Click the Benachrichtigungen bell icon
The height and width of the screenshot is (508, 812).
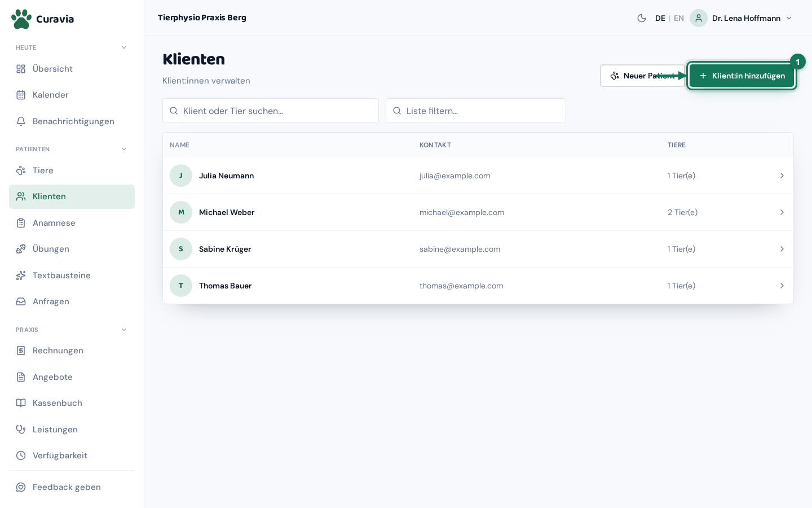click(x=21, y=121)
